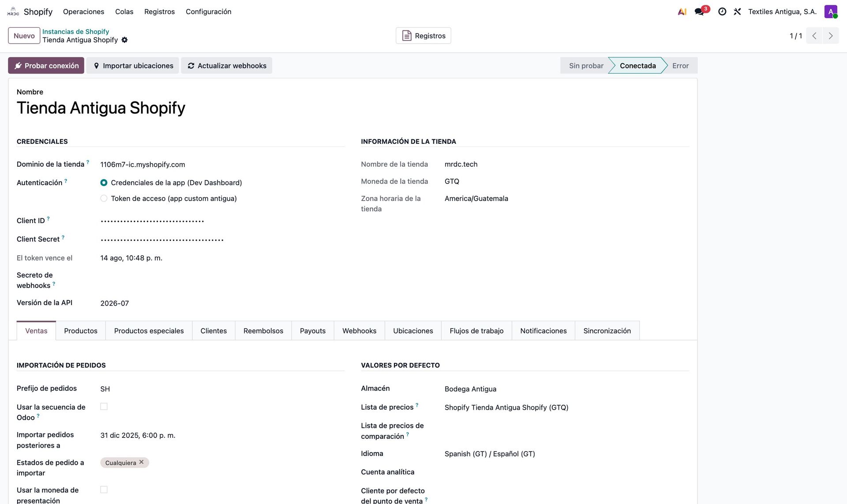Show help tooltip for Lista de precios
Screen dimensions: 847x504
[x=417, y=405]
